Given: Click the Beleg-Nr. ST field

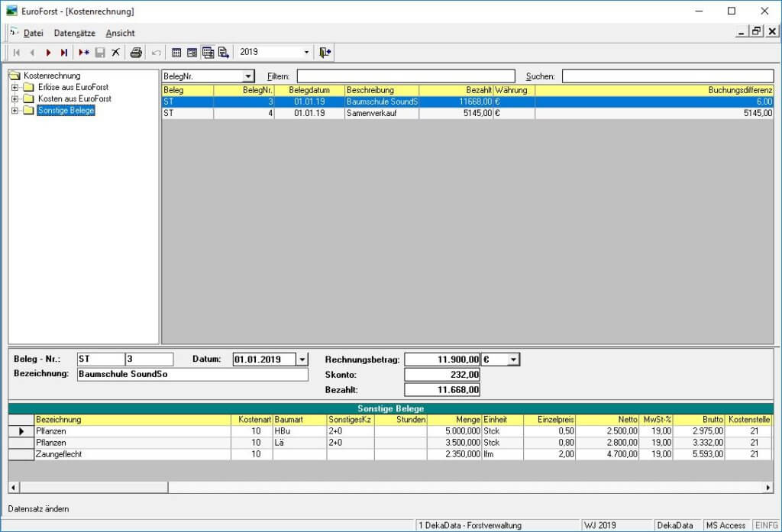Looking at the screenshot, I should [x=101, y=359].
